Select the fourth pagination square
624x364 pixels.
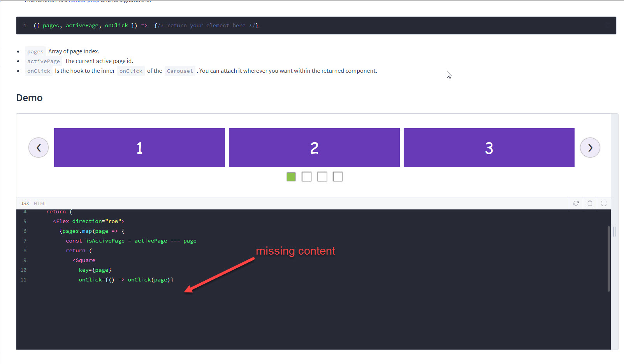coord(337,176)
